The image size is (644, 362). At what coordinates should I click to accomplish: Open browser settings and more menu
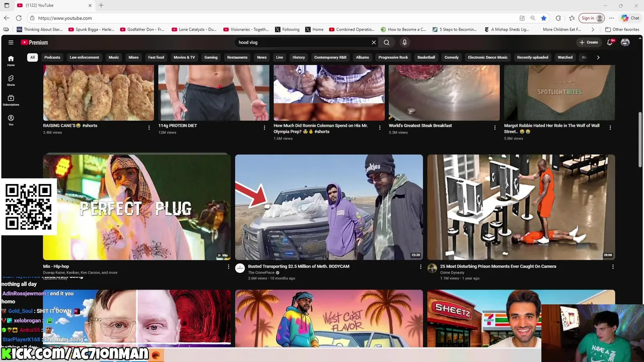pos(611,18)
